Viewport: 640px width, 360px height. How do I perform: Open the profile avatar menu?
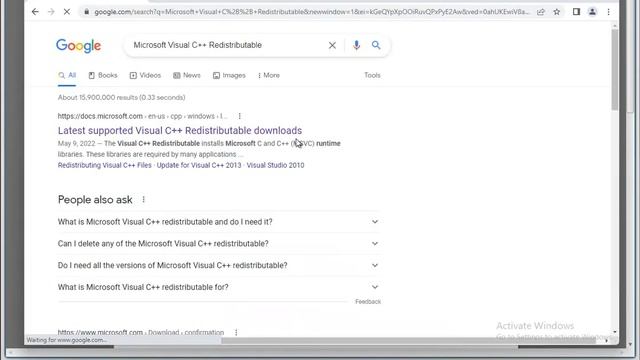[x=592, y=12]
